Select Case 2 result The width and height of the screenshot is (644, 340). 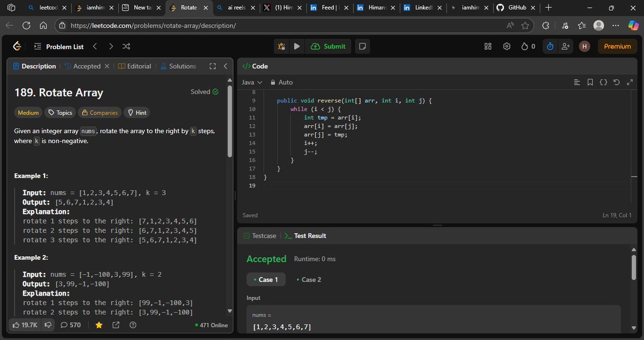point(309,279)
